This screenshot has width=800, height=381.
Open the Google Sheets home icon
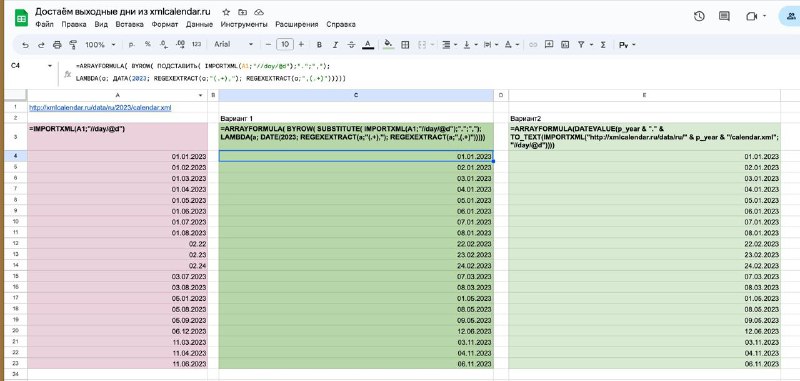coord(21,18)
